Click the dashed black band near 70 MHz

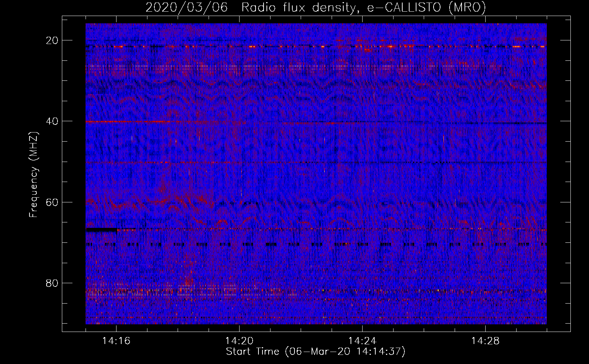316,244
